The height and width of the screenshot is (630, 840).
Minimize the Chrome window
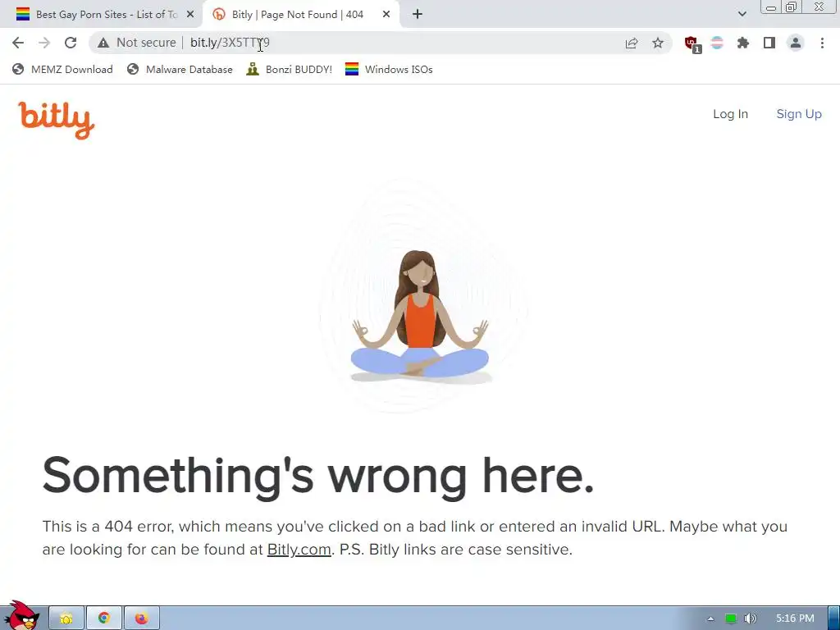pos(770,7)
